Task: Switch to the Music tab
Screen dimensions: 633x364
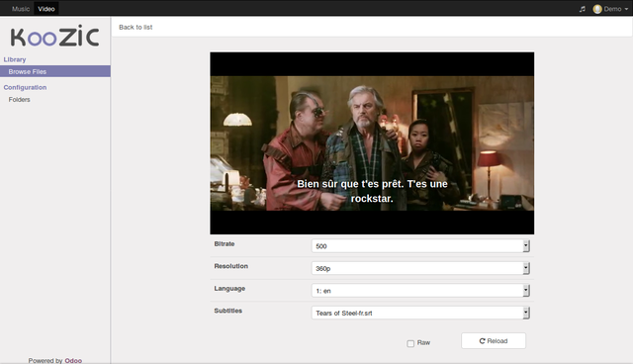Action: coord(21,9)
